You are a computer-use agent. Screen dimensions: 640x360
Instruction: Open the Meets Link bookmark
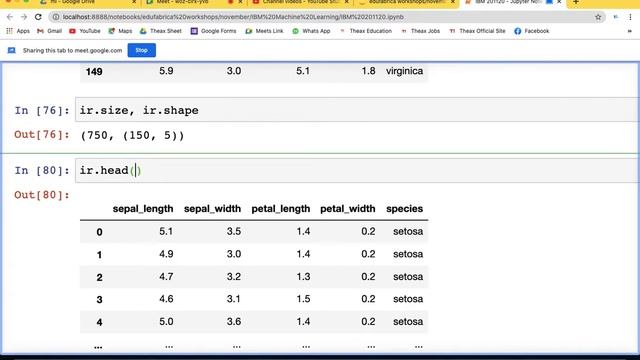pos(264,31)
